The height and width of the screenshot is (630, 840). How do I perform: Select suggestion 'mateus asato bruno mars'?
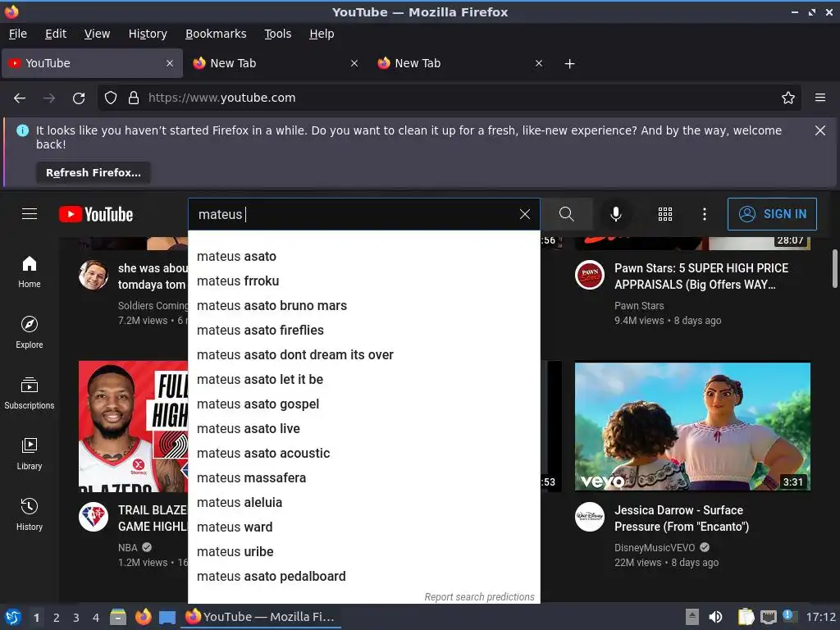pyautogui.click(x=363, y=306)
